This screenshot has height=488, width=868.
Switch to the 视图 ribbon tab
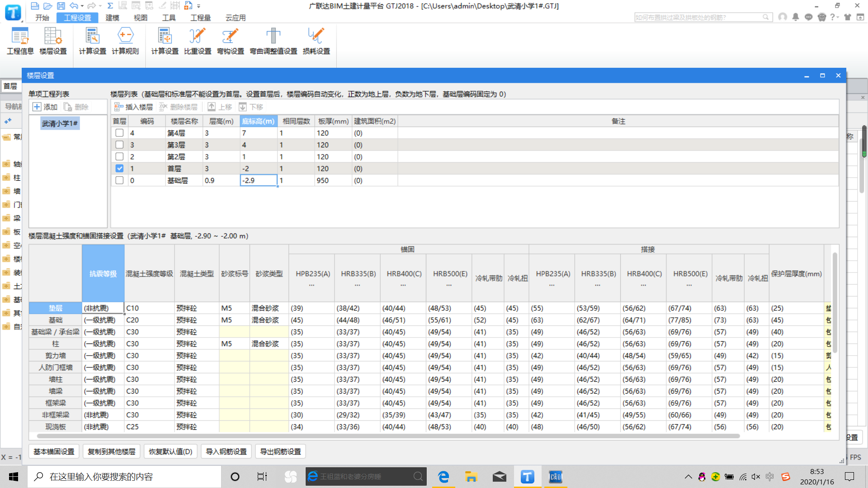(141, 18)
